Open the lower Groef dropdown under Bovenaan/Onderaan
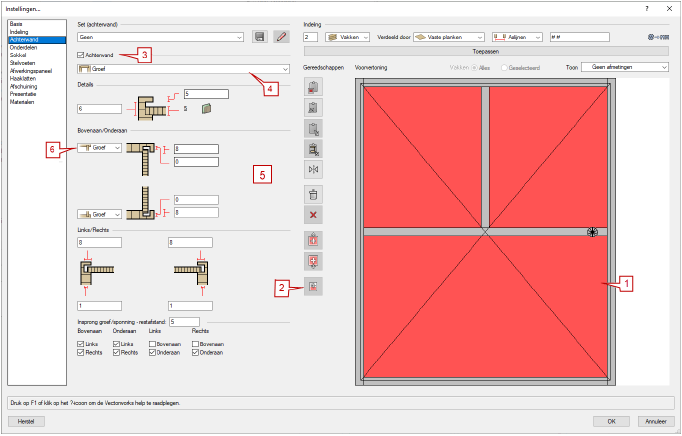 [x=99, y=215]
